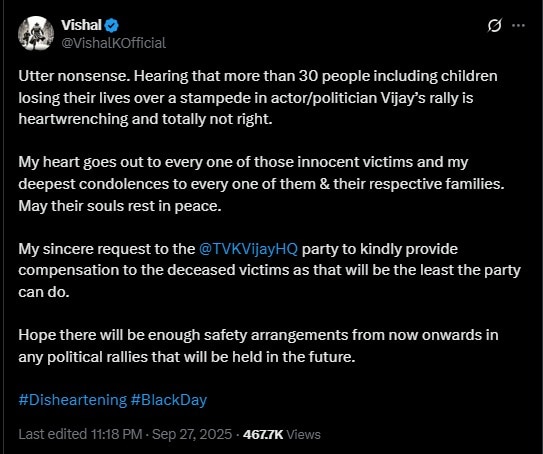This screenshot has height=454, width=543.
Task: Open the @VishalKOfficial handle link
Action: coord(114,43)
